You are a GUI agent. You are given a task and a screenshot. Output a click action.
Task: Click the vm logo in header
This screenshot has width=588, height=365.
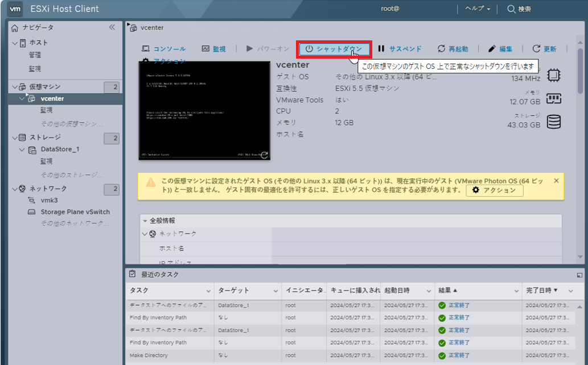pyautogui.click(x=16, y=9)
